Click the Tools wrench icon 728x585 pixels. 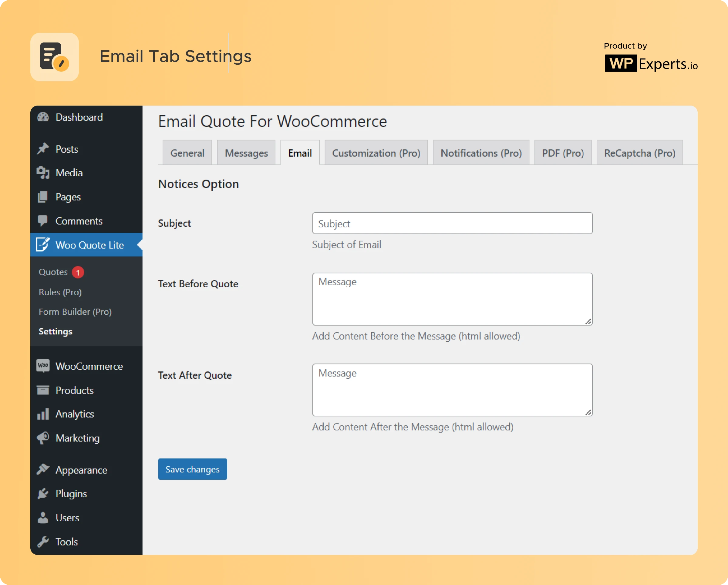43,542
